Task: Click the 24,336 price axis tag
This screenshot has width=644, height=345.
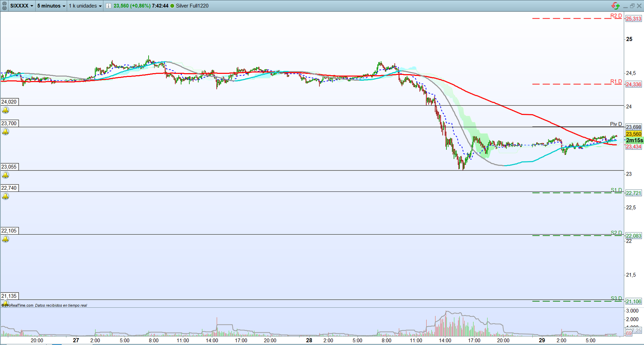Action: point(634,84)
